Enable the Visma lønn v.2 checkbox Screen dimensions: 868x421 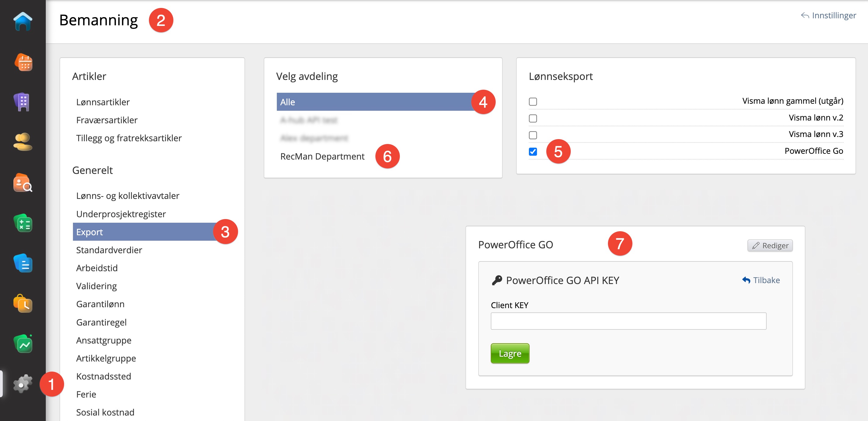533,118
